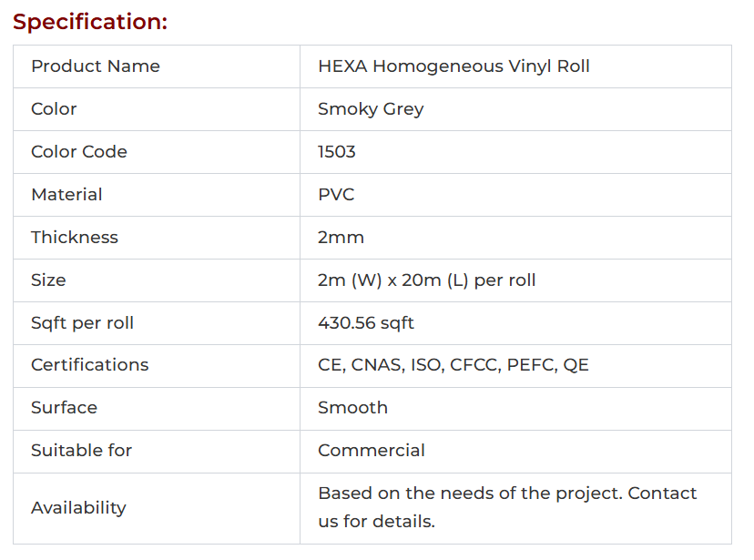Click the Availability contact details text

click(506, 507)
